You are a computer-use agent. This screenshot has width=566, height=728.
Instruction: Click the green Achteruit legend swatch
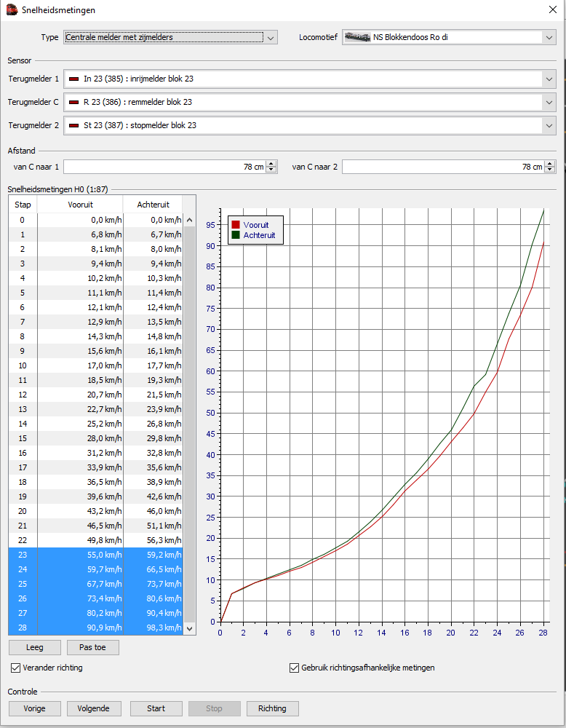click(236, 235)
